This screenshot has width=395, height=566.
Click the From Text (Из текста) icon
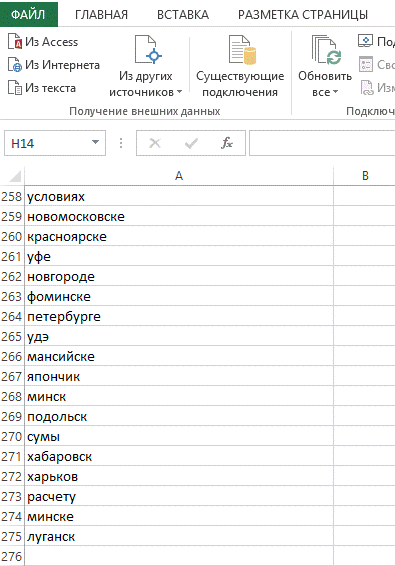click(x=15, y=87)
